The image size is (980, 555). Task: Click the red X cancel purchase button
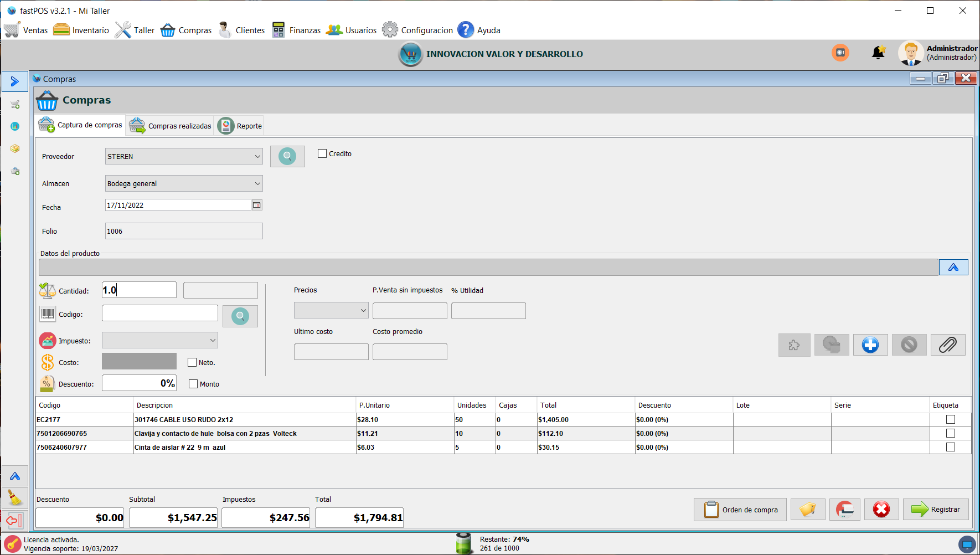[x=881, y=510]
